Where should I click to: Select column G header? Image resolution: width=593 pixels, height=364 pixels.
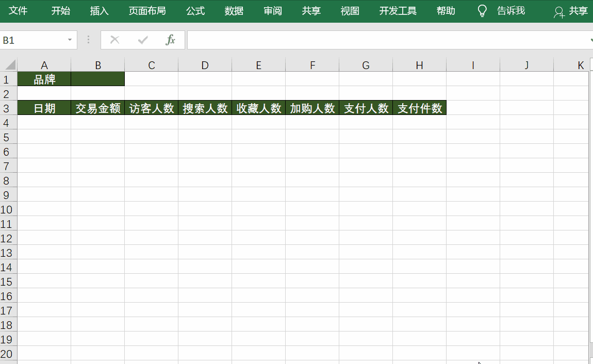pyautogui.click(x=366, y=65)
